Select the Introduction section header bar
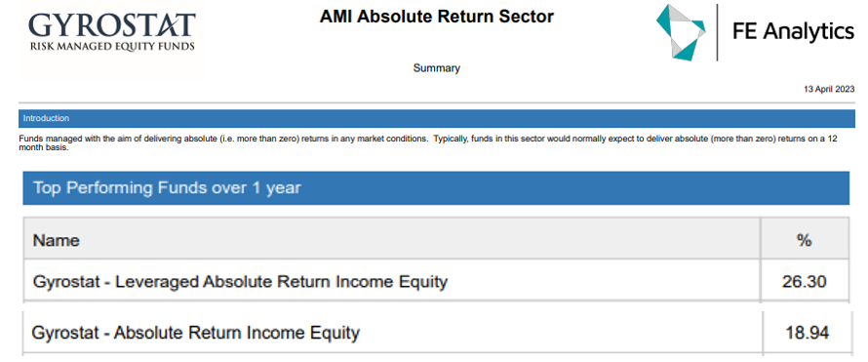The height and width of the screenshot is (362, 868). (436, 118)
